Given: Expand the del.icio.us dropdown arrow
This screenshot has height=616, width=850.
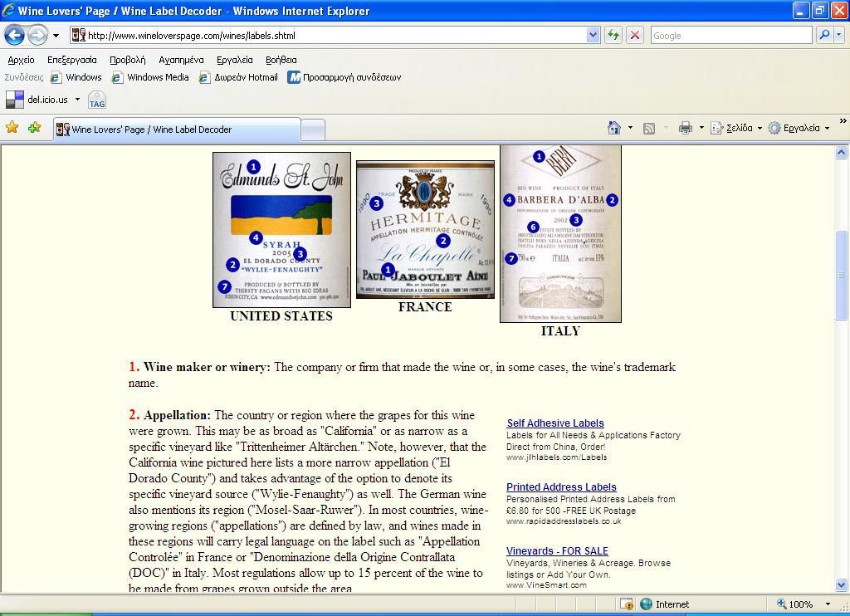Looking at the screenshot, I should coord(77,100).
